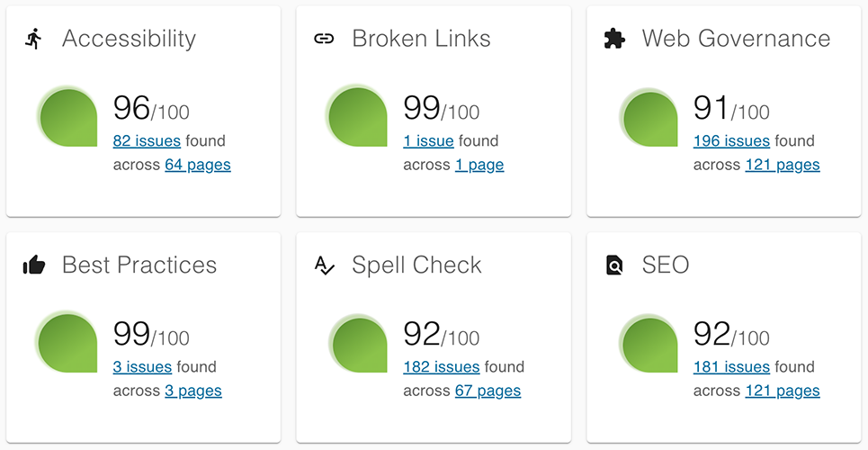Click the Spell Check icon
Image resolution: width=868 pixels, height=450 pixels.
coord(324,265)
